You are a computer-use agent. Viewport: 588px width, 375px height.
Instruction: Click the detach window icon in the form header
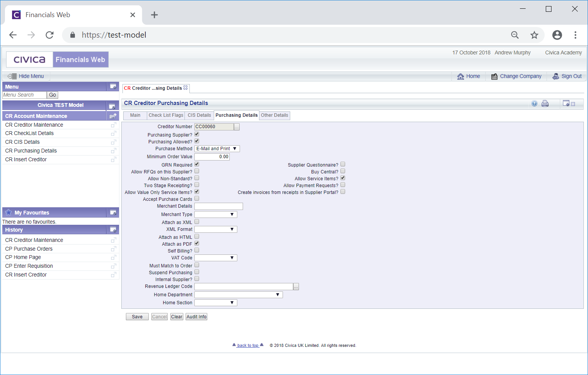pyautogui.click(x=566, y=103)
